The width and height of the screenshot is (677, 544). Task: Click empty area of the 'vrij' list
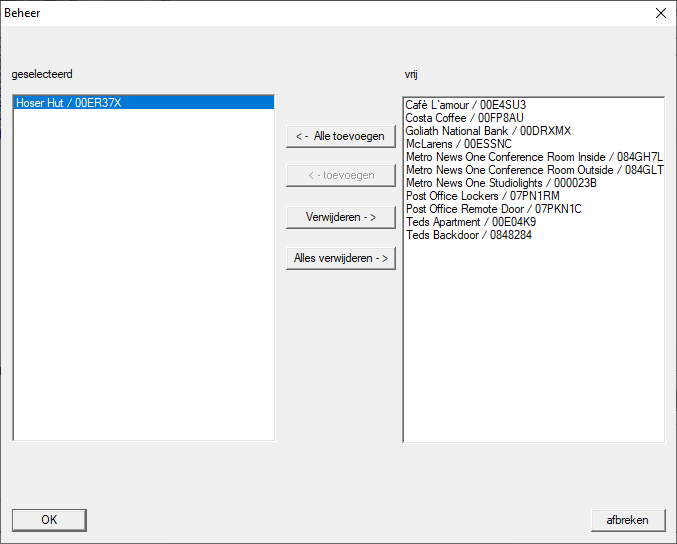tap(532, 350)
